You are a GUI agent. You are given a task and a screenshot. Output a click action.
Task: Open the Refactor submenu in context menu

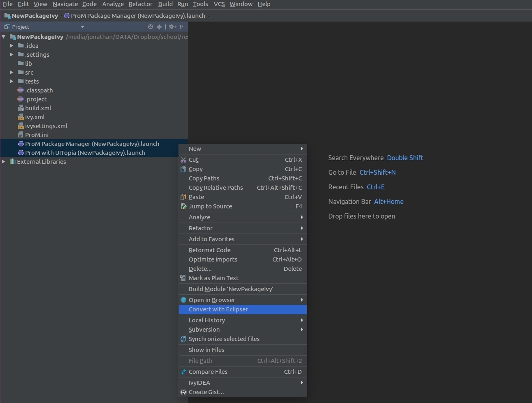pos(243,228)
